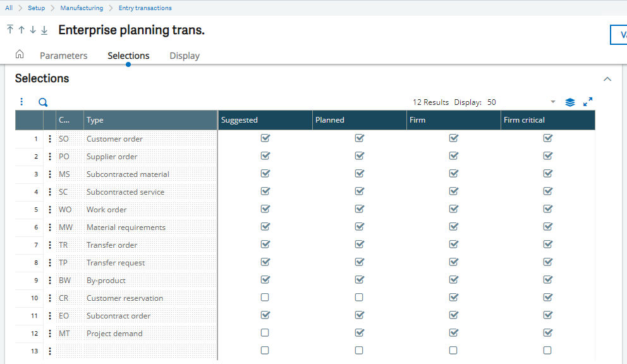Open Entry transactions breadcrumb link
627x364 pixels.
(x=145, y=8)
